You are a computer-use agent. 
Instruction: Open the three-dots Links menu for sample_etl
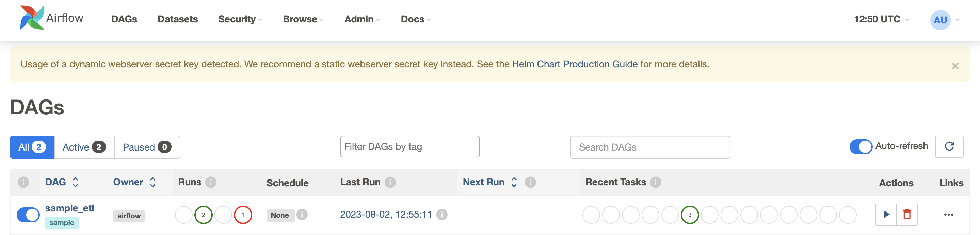pos(948,215)
